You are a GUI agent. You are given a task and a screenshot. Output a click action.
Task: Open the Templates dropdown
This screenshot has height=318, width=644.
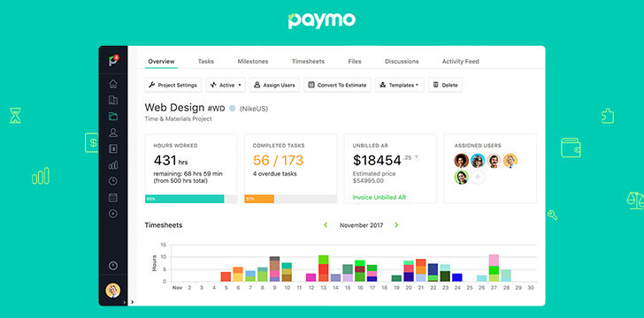[400, 85]
